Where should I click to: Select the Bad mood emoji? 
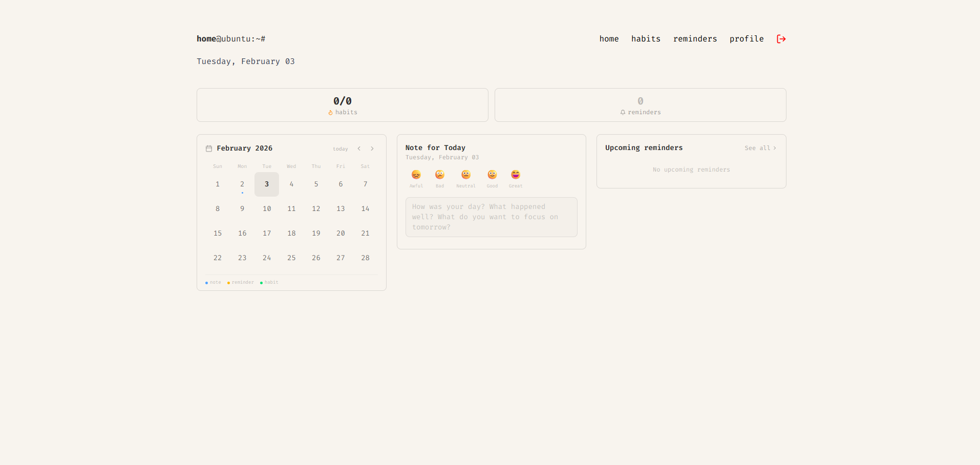[440, 175]
